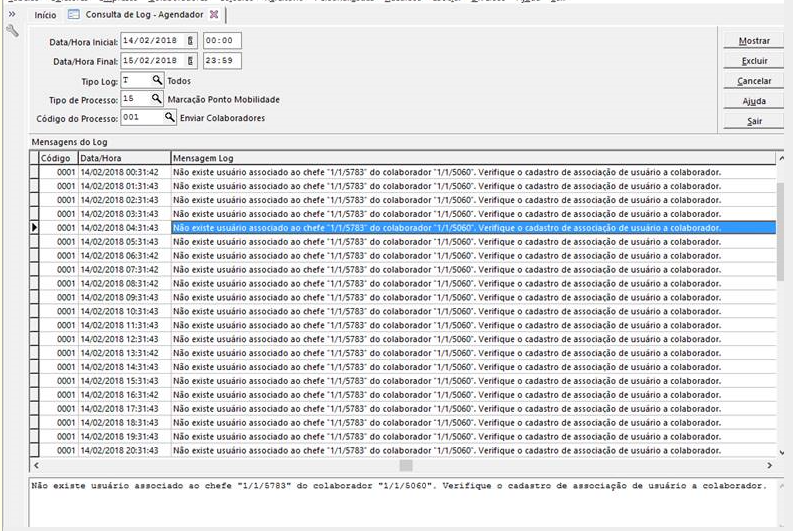Open calendar picker for Data/Hora Inicial

(191, 41)
